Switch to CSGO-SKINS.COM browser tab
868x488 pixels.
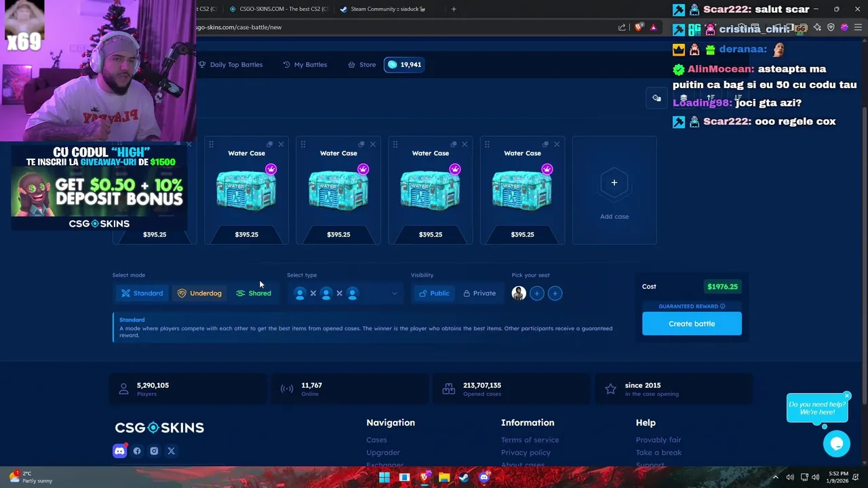pyautogui.click(x=278, y=9)
